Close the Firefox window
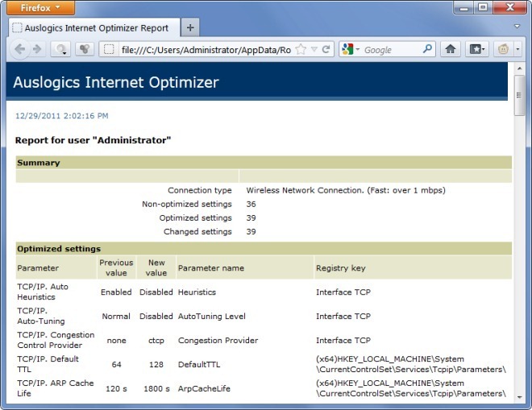Image resolution: width=532 pixels, height=410 pixels. (x=509, y=7)
